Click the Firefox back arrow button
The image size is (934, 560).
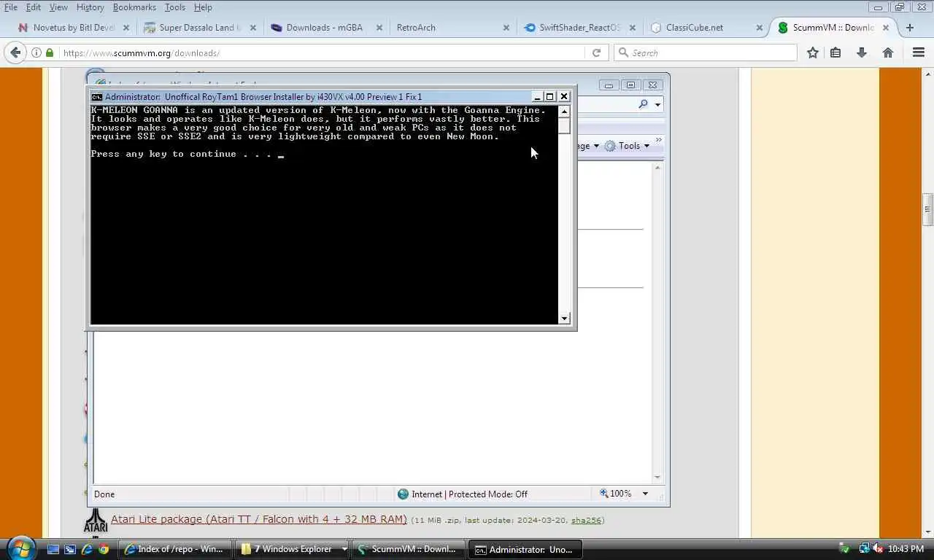click(x=15, y=52)
